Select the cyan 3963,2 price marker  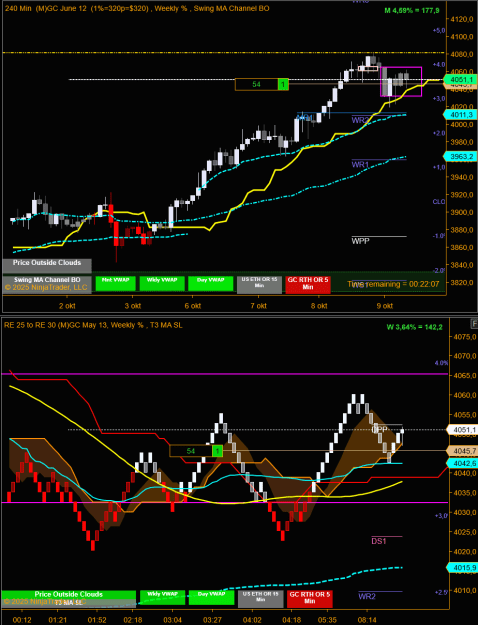point(460,157)
